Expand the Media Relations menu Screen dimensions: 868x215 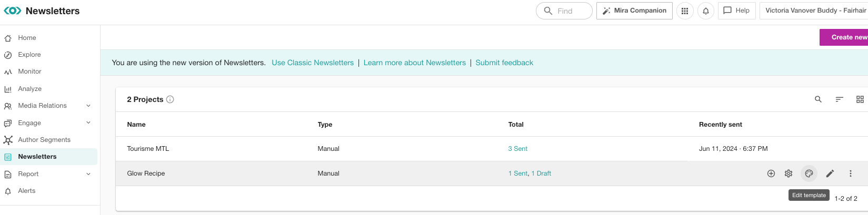pos(88,106)
